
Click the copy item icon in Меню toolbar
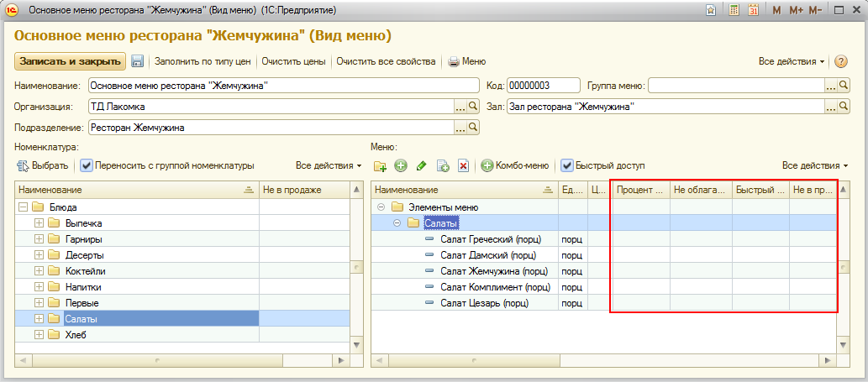(x=443, y=166)
